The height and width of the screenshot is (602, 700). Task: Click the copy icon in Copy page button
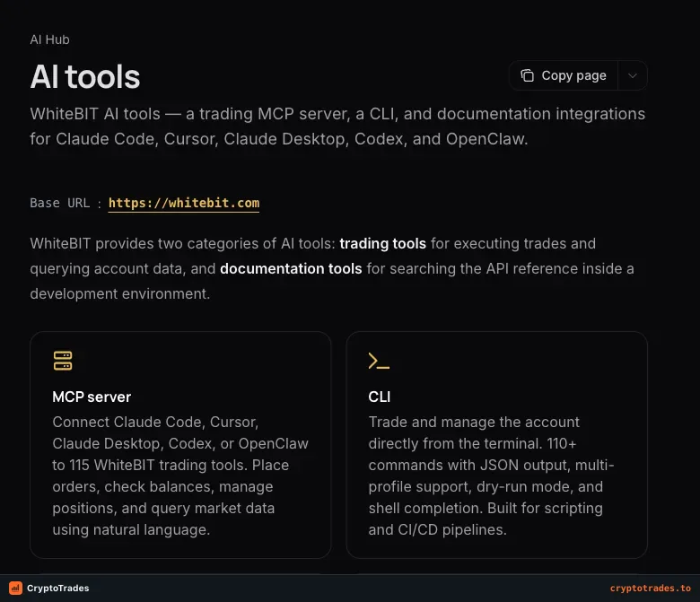527,75
